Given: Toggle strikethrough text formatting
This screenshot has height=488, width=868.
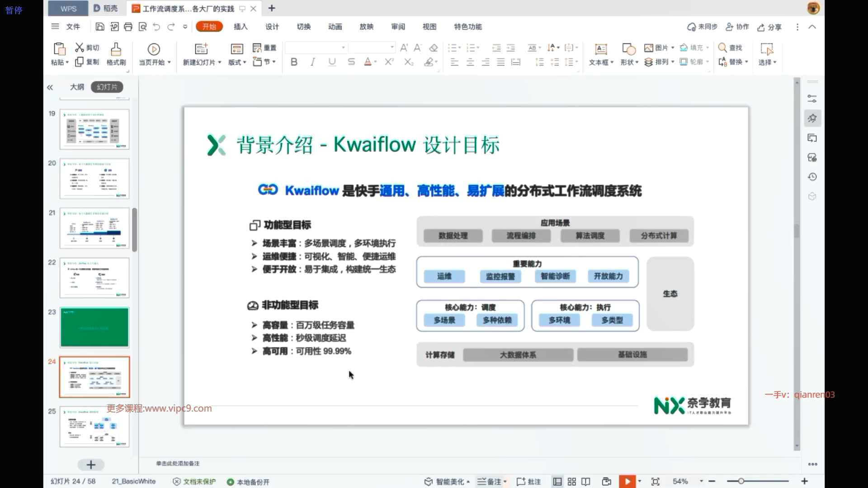Looking at the screenshot, I should coord(351,62).
